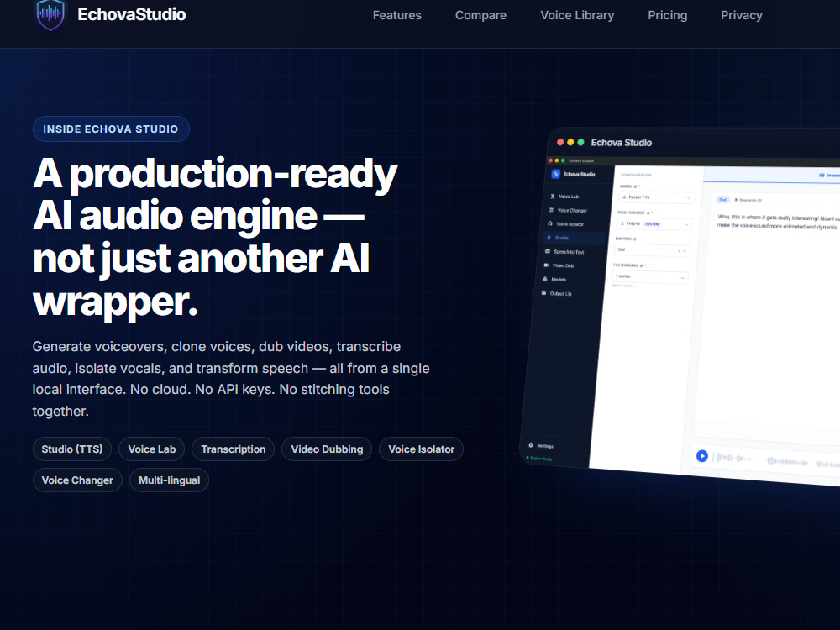Select the Voice Changer feature pill
The height and width of the screenshot is (630, 840).
click(77, 480)
